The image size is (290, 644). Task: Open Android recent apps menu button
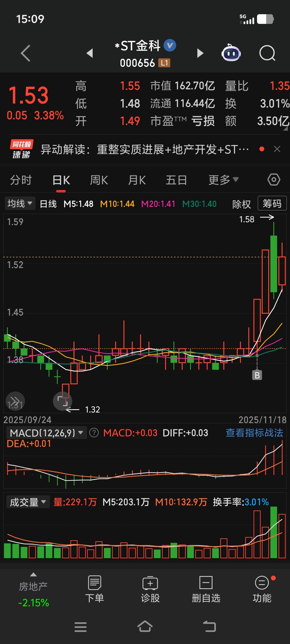pyautogui.click(x=81, y=627)
